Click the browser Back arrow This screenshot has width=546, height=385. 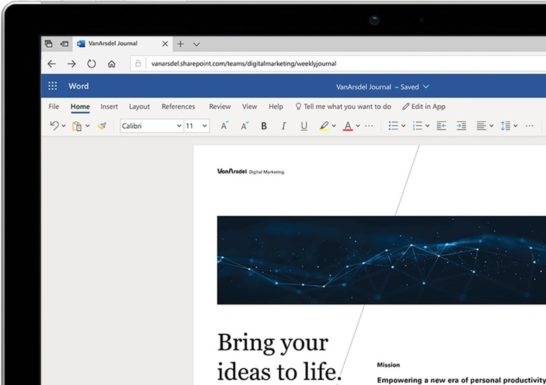point(52,64)
